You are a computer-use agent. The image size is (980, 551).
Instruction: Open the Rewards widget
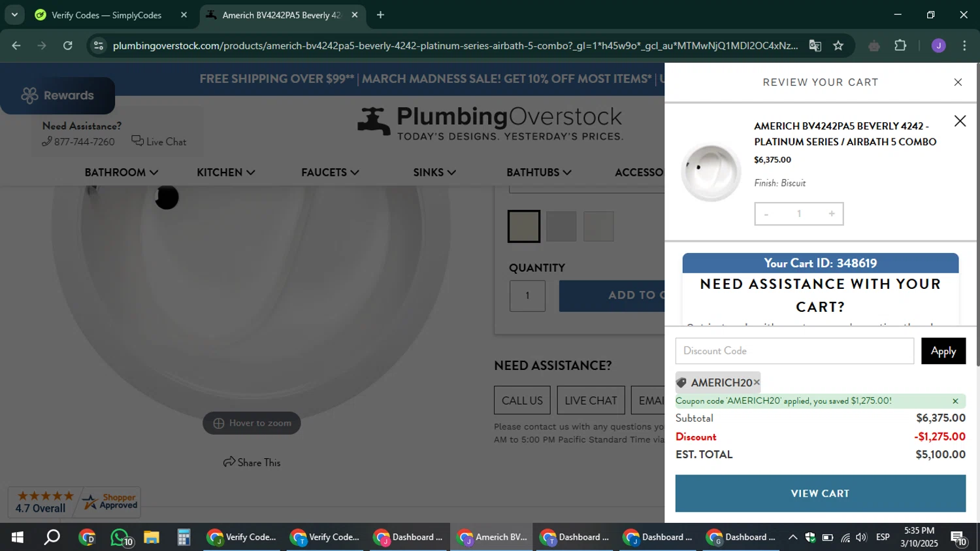[x=57, y=95]
